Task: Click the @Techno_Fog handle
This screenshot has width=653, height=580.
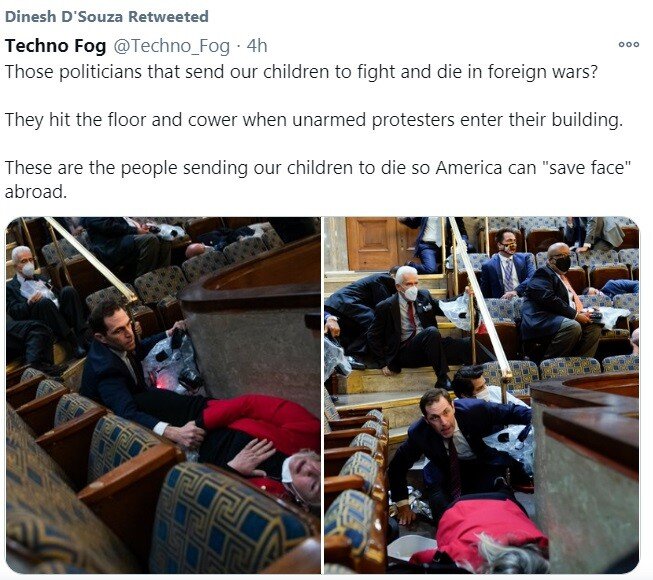Action: (172, 46)
